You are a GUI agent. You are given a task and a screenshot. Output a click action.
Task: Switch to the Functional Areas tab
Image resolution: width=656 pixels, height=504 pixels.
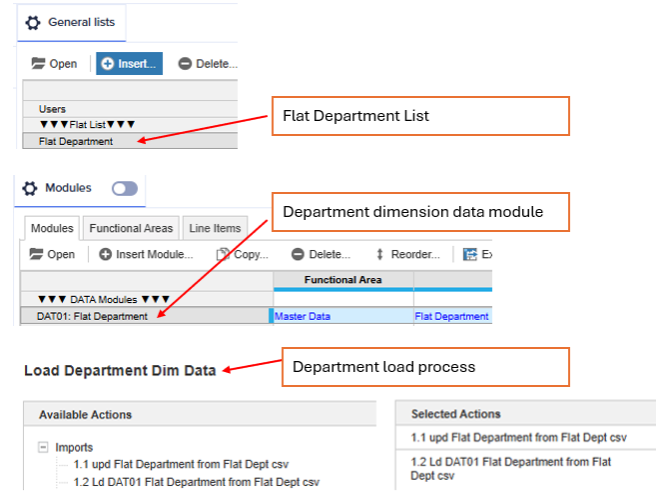tap(131, 228)
